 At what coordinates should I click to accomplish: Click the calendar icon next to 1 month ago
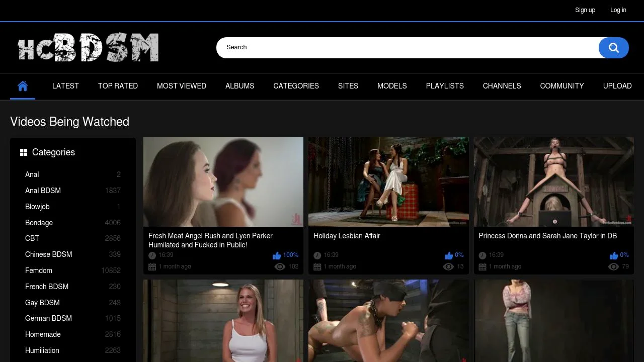(x=152, y=266)
